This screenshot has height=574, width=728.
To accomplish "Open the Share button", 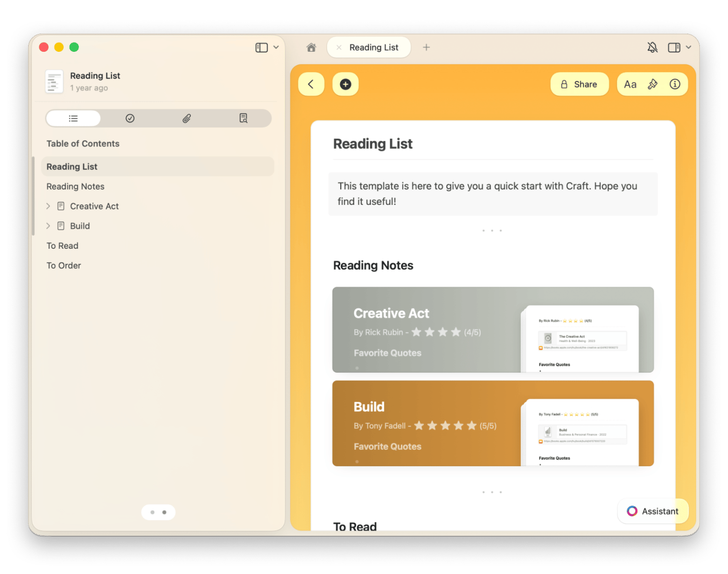I will click(580, 84).
